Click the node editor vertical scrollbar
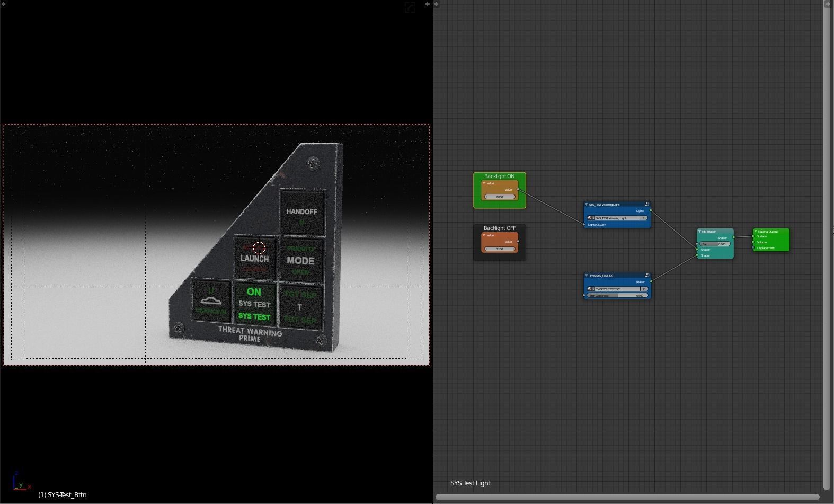Screen dimensions: 834x504 [827, 248]
